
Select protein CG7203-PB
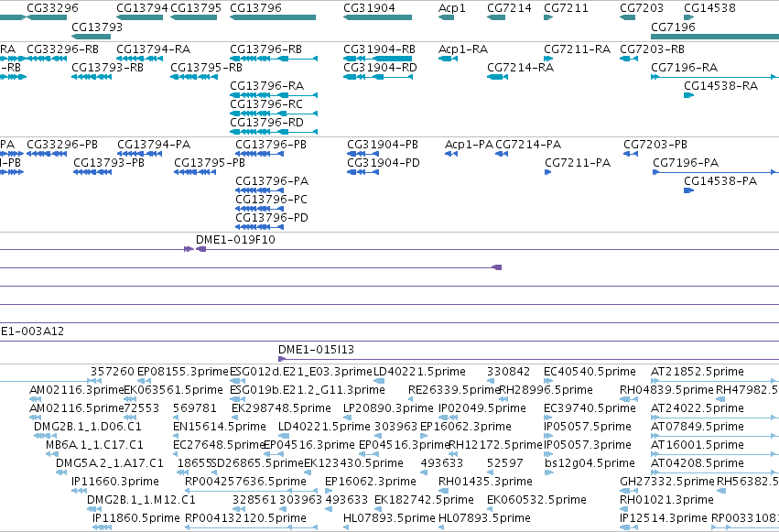coord(631,154)
